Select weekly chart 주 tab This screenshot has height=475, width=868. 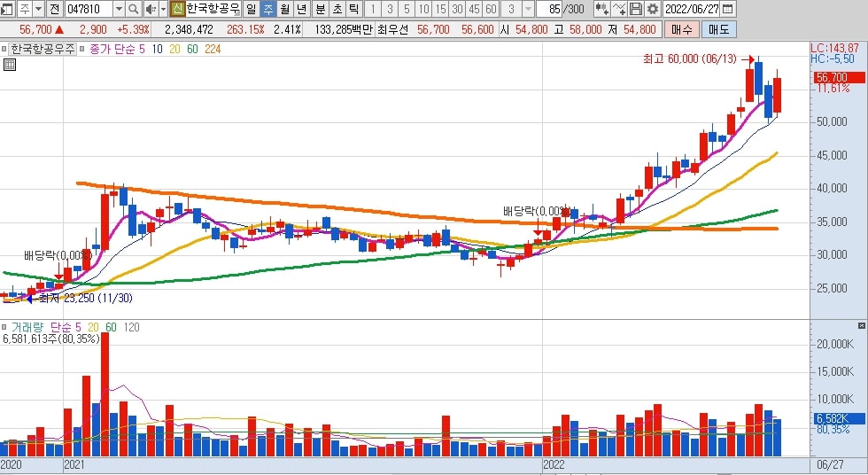[x=267, y=9]
